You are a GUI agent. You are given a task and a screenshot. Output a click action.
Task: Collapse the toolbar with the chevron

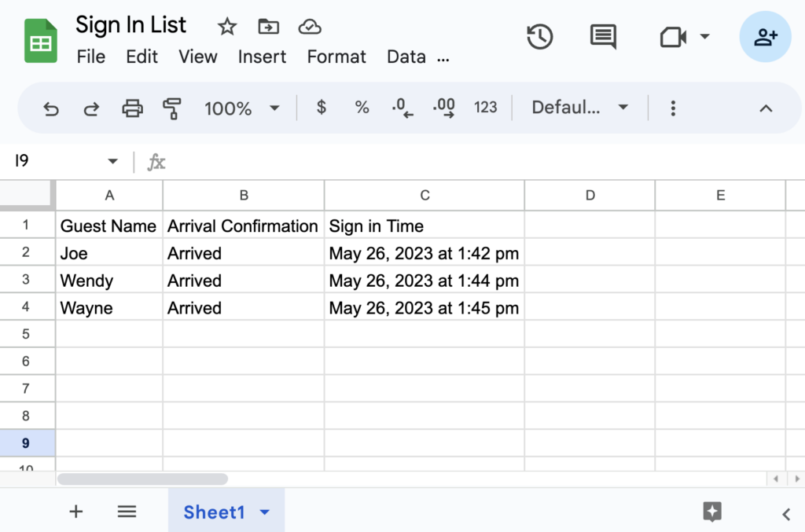(766, 108)
